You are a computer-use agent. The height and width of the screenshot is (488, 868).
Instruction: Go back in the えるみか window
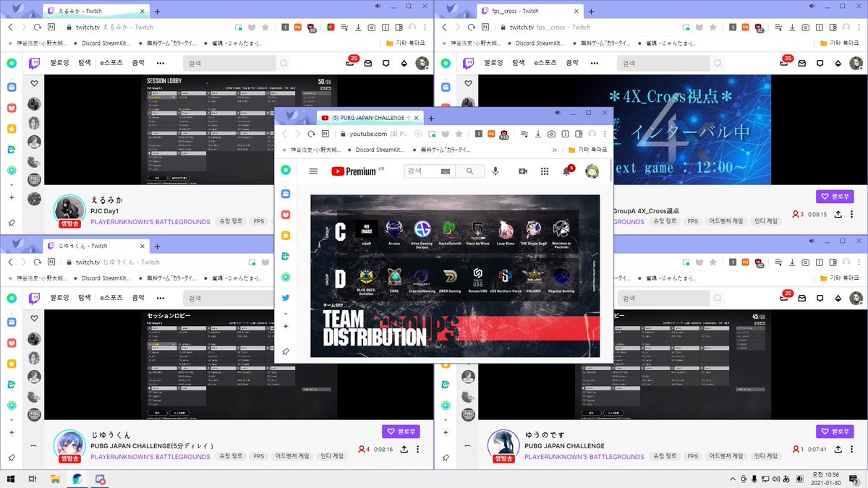click(x=11, y=27)
